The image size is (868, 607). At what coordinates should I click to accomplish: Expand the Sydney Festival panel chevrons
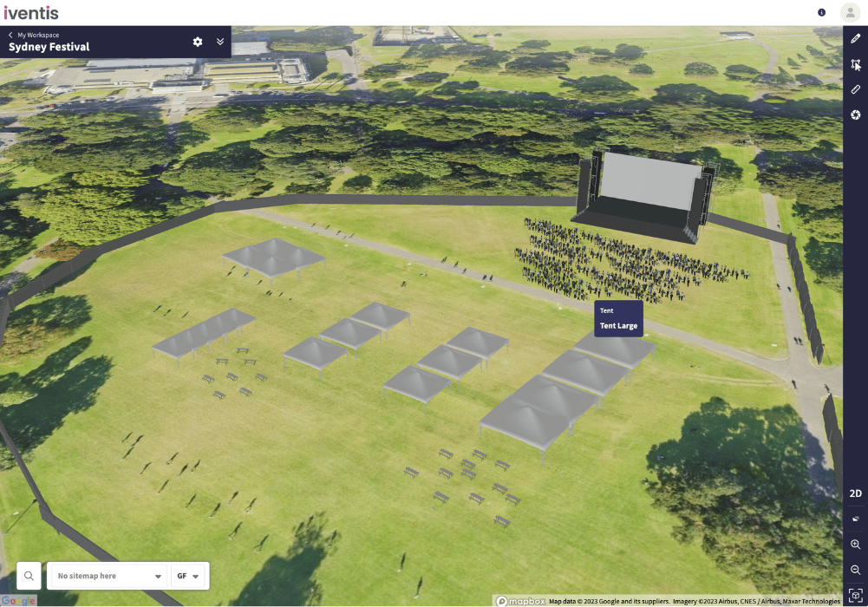[220, 42]
